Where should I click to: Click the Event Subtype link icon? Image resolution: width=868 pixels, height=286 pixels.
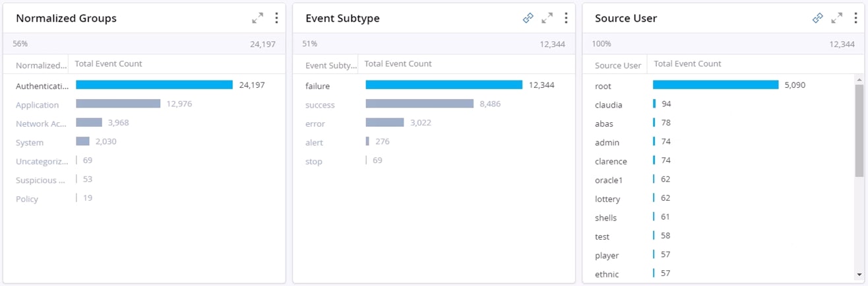point(528,18)
